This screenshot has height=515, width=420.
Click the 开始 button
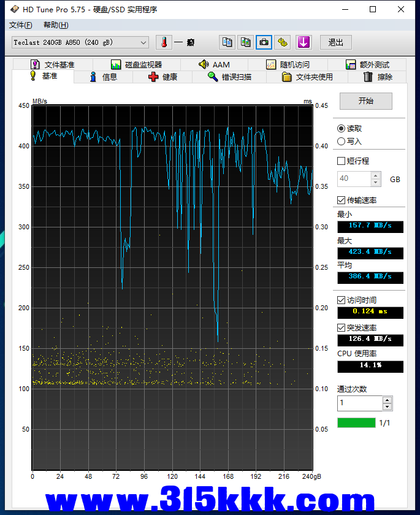[366, 101]
